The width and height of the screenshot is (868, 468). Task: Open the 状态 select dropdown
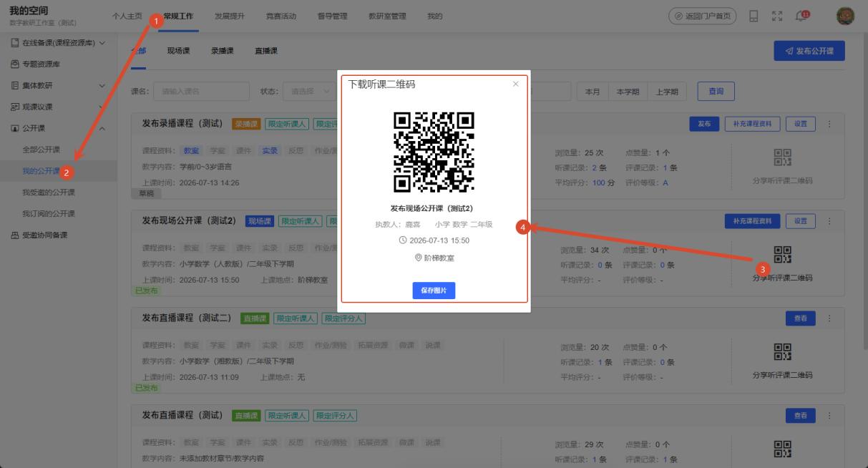(309, 91)
